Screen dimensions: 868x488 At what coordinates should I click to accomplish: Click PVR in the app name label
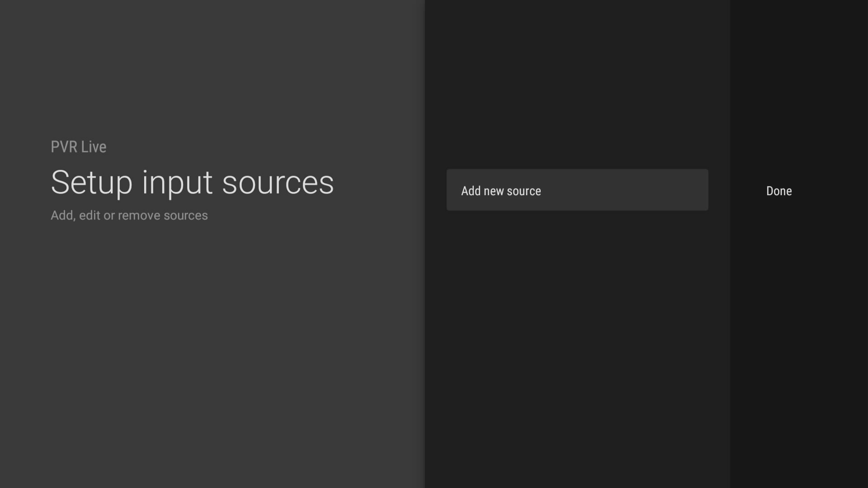pyautogui.click(x=64, y=147)
